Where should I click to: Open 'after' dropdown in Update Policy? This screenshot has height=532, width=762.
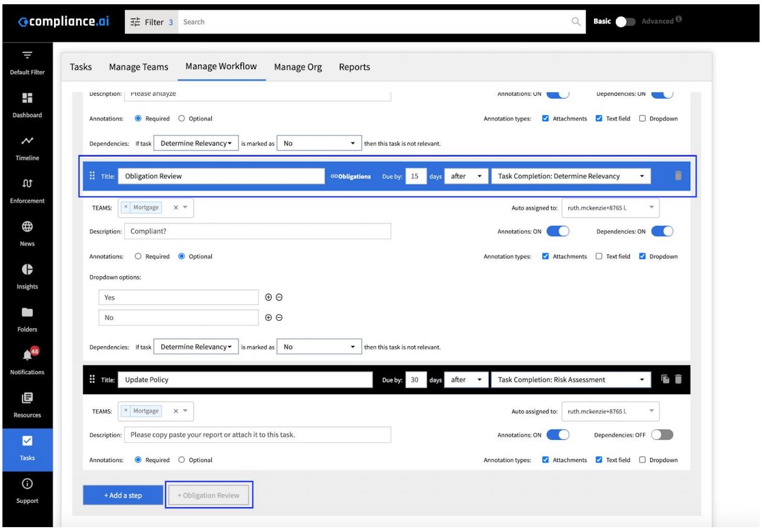[x=466, y=380]
